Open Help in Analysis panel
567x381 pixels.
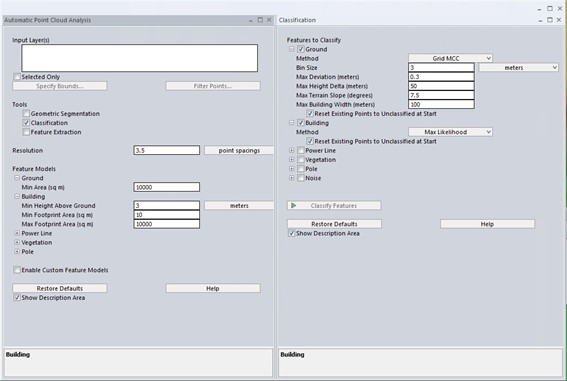(213, 288)
